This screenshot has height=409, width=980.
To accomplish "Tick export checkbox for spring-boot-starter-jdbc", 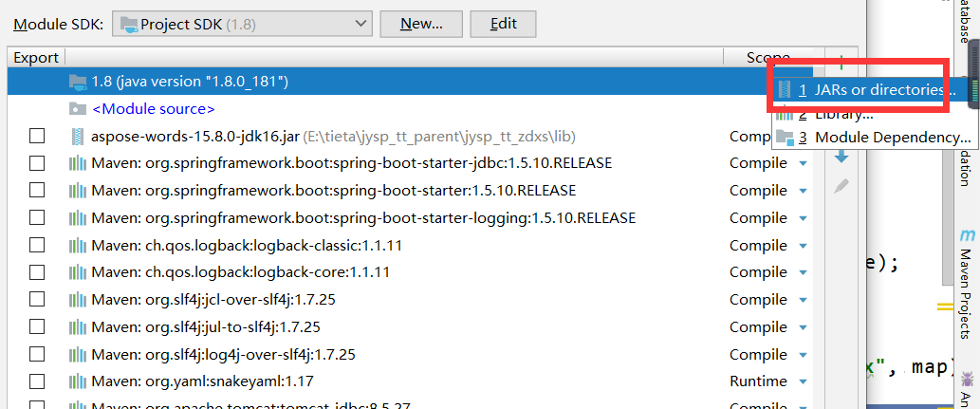I will [37, 164].
